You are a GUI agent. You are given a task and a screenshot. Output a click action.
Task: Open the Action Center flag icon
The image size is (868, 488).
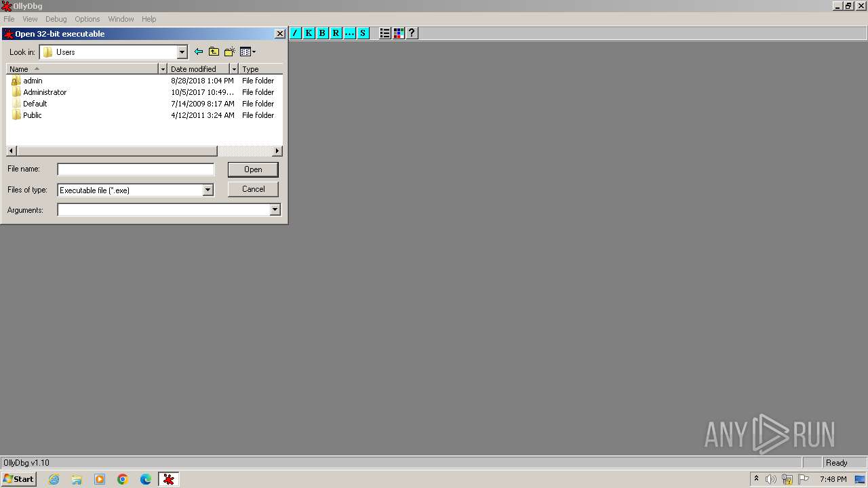coord(804,479)
